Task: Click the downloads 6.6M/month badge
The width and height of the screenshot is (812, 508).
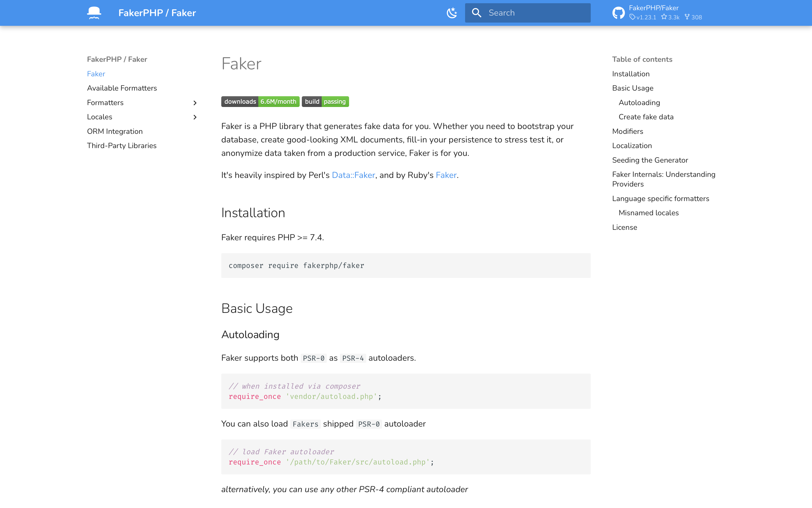Action: coord(260,102)
